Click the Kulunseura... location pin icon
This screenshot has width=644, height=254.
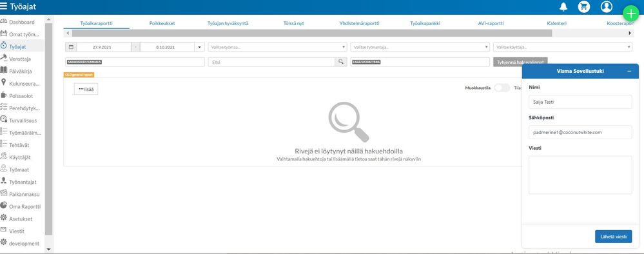pos(4,83)
